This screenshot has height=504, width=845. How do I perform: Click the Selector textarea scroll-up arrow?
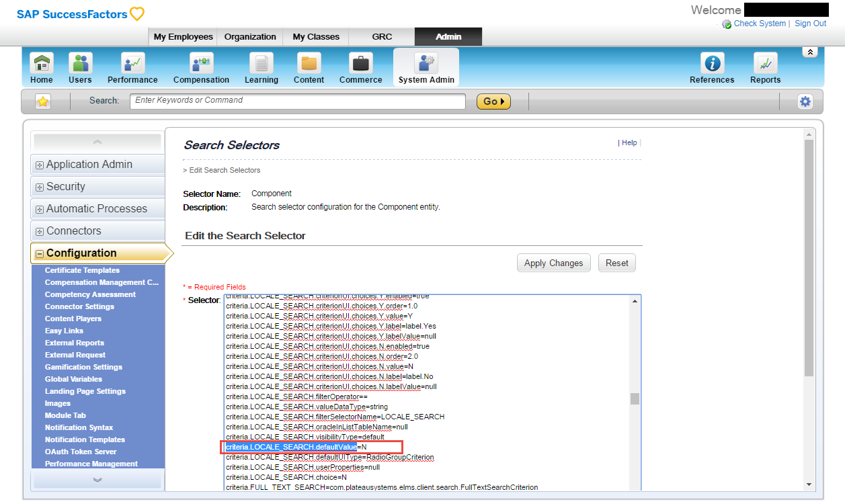[x=635, y=300]
